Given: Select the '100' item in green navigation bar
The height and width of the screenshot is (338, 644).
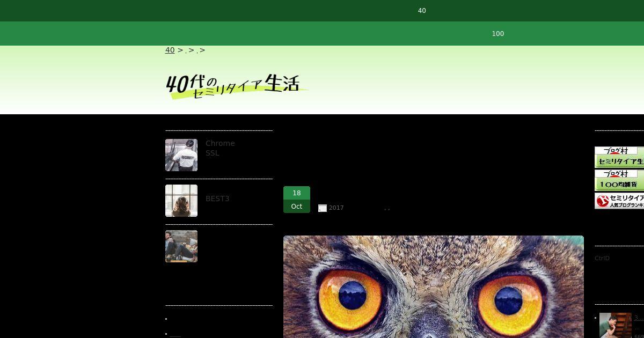Looking at the screenshot, I should [x=498, y=34].
